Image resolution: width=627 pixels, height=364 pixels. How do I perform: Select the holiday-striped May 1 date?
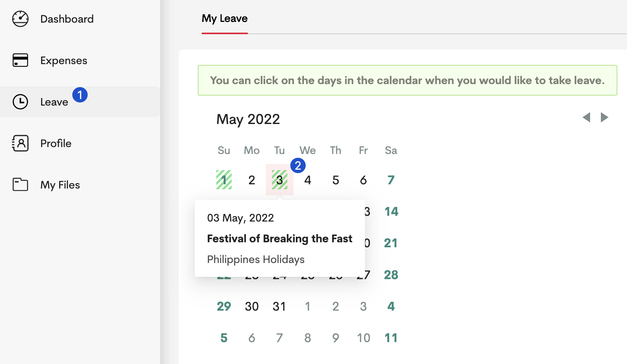point(224,180)
